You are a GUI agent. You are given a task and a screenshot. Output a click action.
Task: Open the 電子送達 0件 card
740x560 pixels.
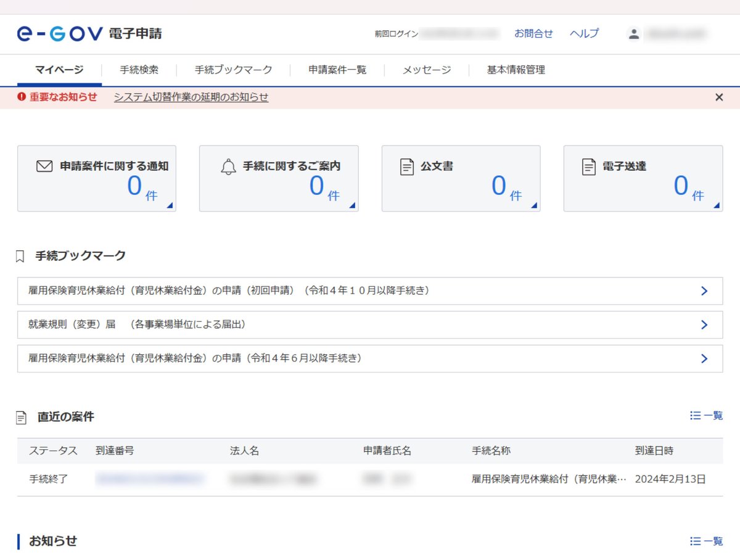(643, 179)
